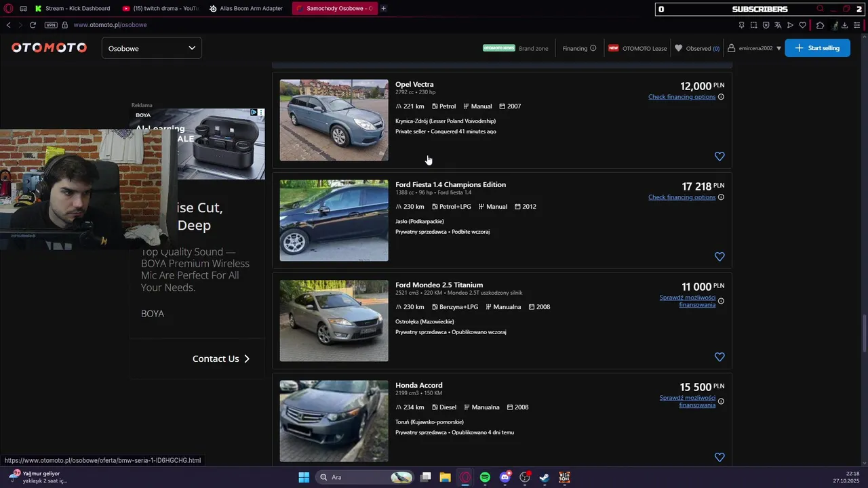The height and width of the screenshot is (488, 868).
Task: Take a snapshot with toolbar snapshot icon
Action: click(753, 25)
